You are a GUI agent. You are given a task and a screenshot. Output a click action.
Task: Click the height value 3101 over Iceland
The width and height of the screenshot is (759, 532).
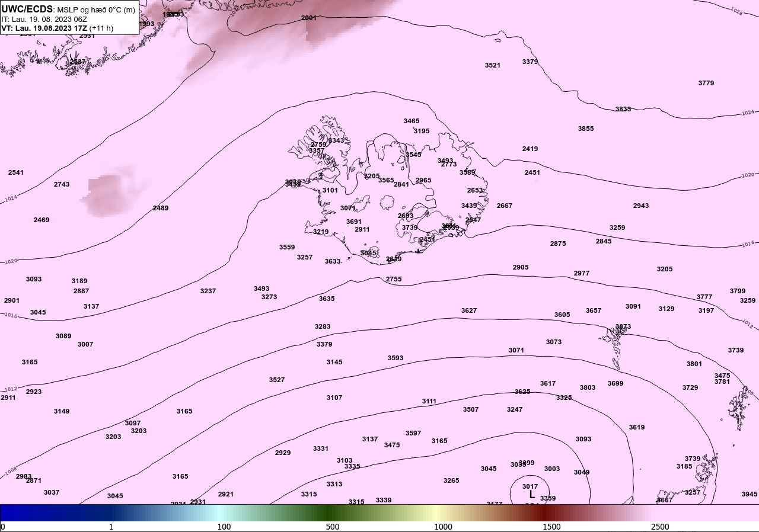(330, 190)
